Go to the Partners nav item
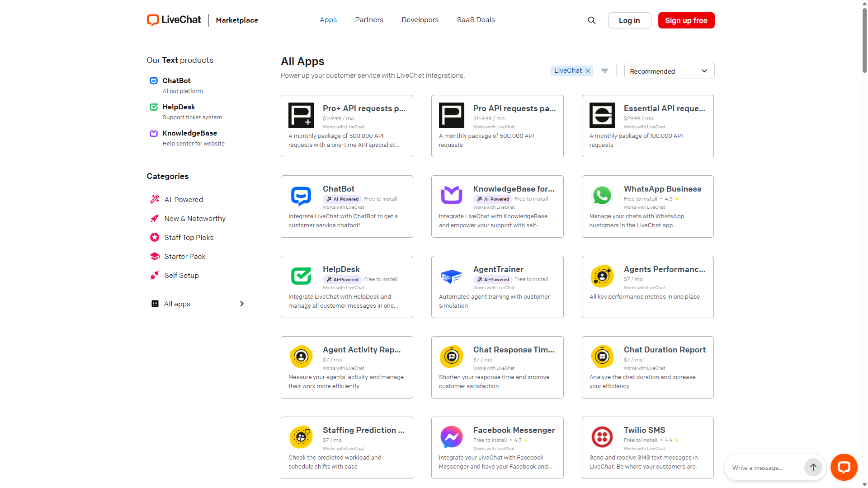The width and height of the screenshot is (868, 488). [369, 20]
